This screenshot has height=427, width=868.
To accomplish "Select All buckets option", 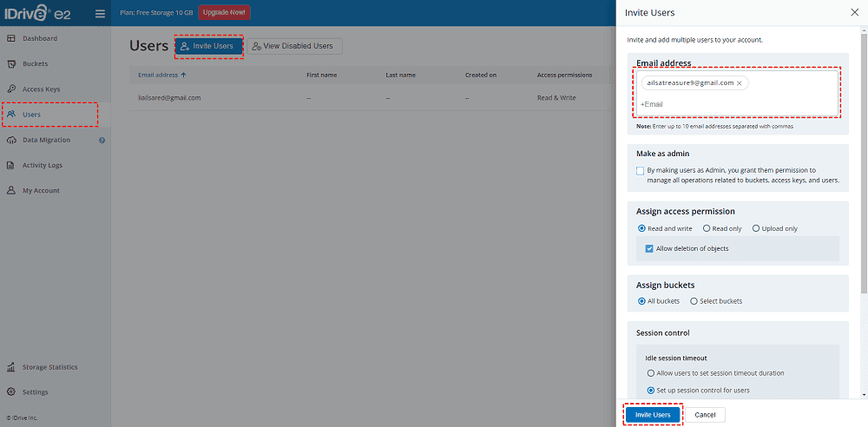I will tap(642, 301).
